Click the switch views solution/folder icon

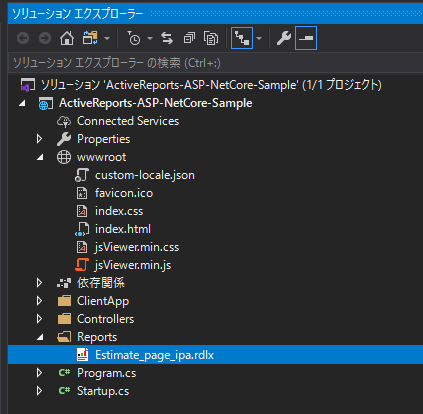90,39
